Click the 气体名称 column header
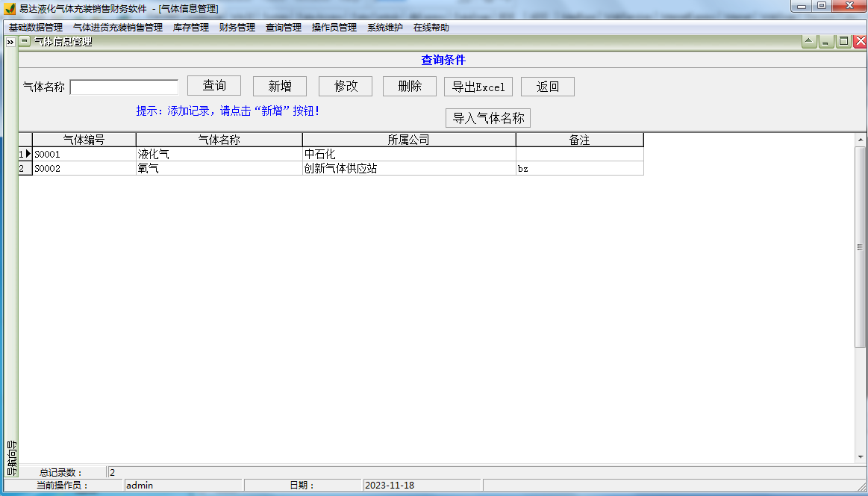This screenshot has height=496, width=868. [x=219, y=140]
